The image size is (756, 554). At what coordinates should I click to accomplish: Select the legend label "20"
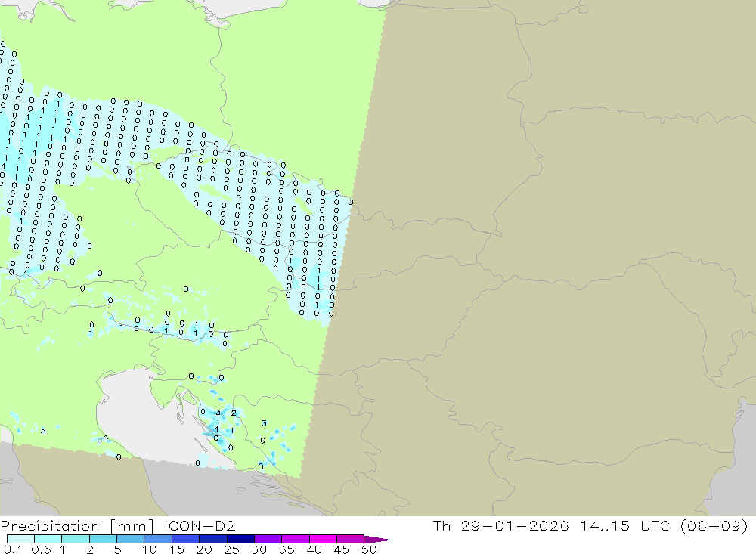click(x=204, y=549)
